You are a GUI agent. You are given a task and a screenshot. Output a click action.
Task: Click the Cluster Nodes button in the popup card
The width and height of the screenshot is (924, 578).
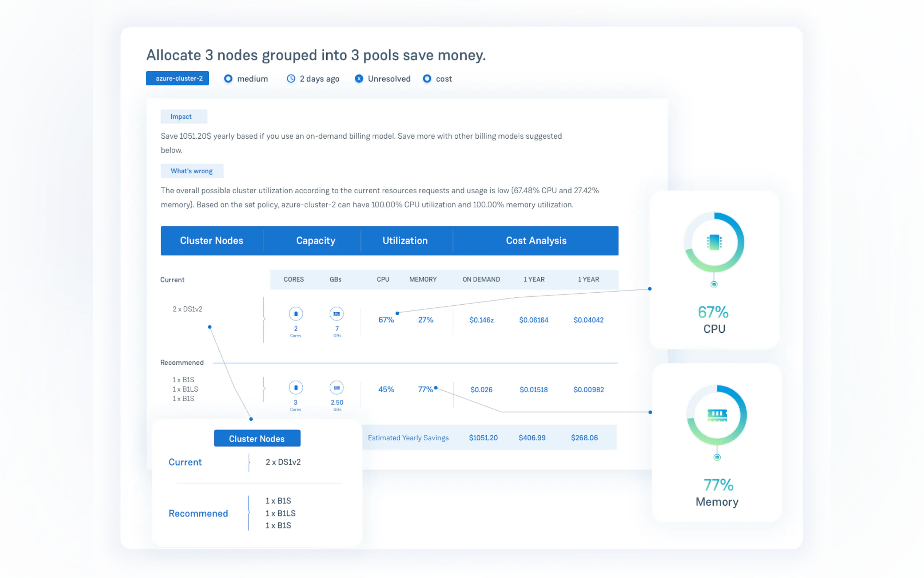point(257,439)
